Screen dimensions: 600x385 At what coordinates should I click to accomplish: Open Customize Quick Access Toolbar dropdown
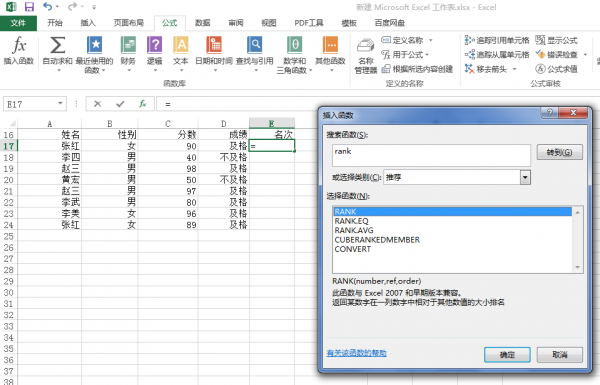(94, 7)
